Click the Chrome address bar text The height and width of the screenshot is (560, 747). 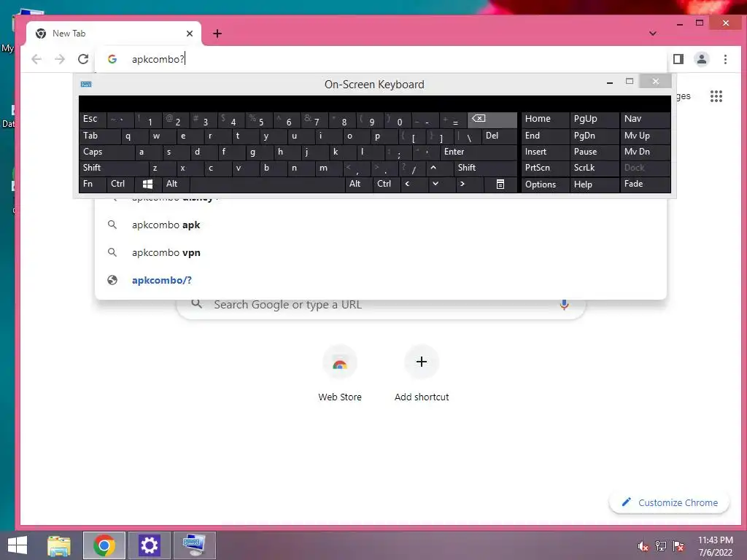pos(158,59)
